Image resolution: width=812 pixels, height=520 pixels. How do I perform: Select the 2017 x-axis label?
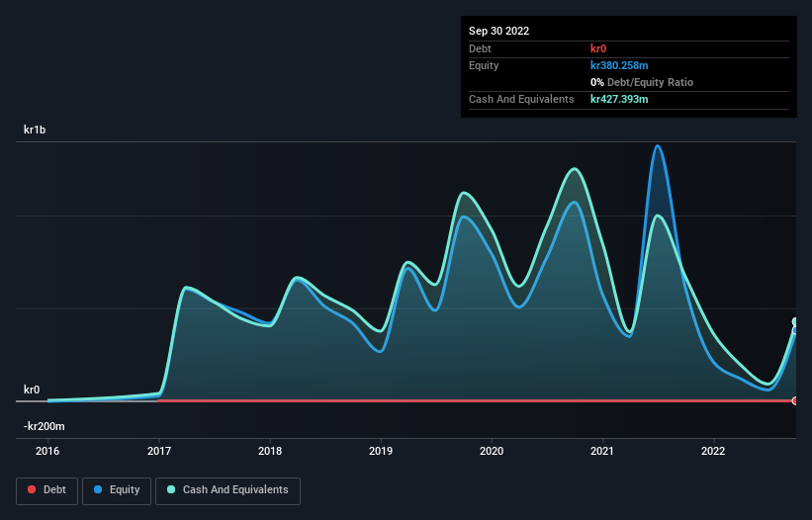coord(159,451)
